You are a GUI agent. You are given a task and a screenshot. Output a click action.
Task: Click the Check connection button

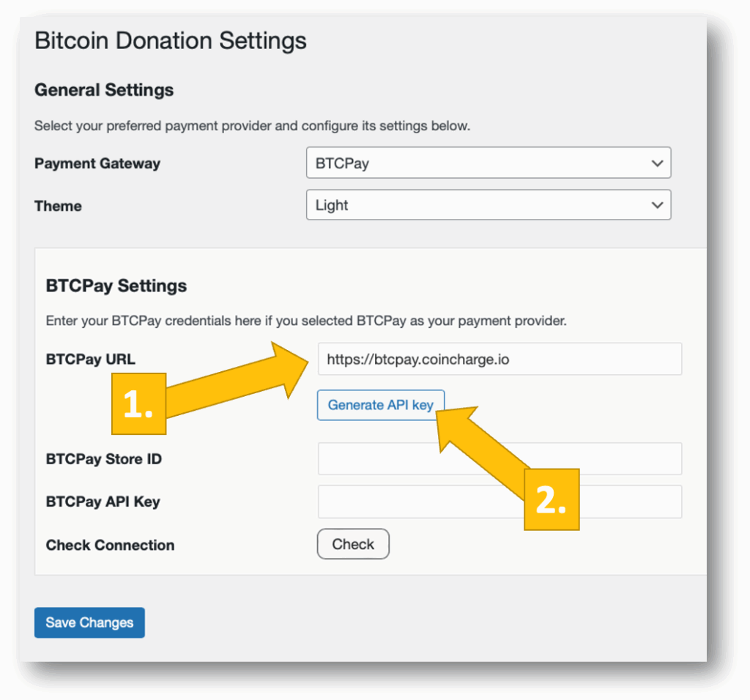click(353, 544)
